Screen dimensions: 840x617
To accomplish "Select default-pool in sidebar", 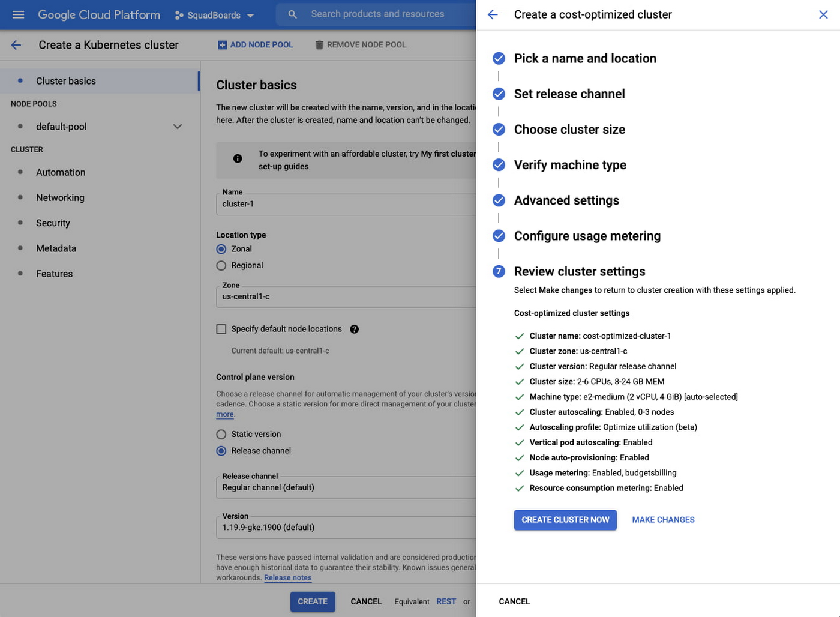I will 61,127.
